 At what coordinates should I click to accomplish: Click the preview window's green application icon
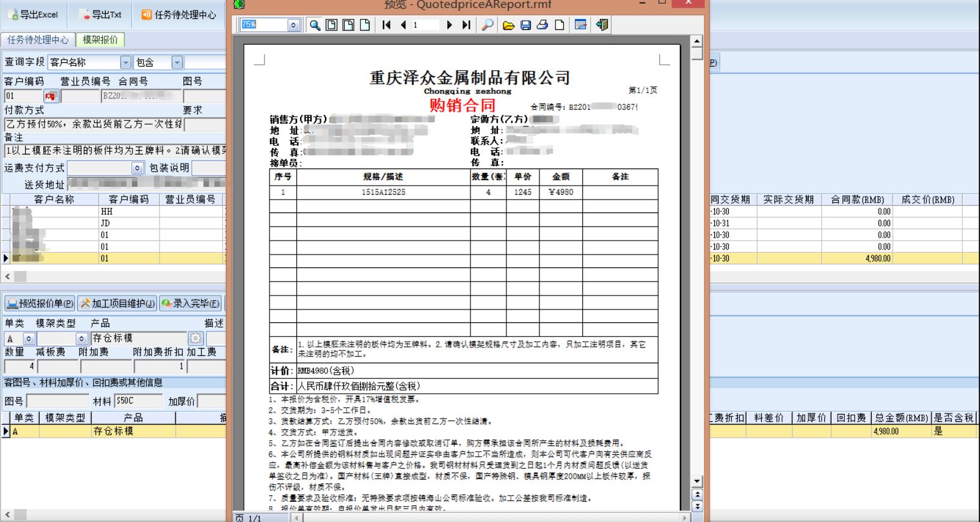coord(240,5)
